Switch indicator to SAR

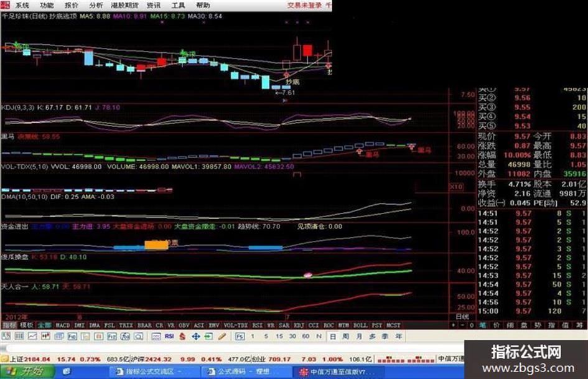pyautogui.click(x=284, y=325)
